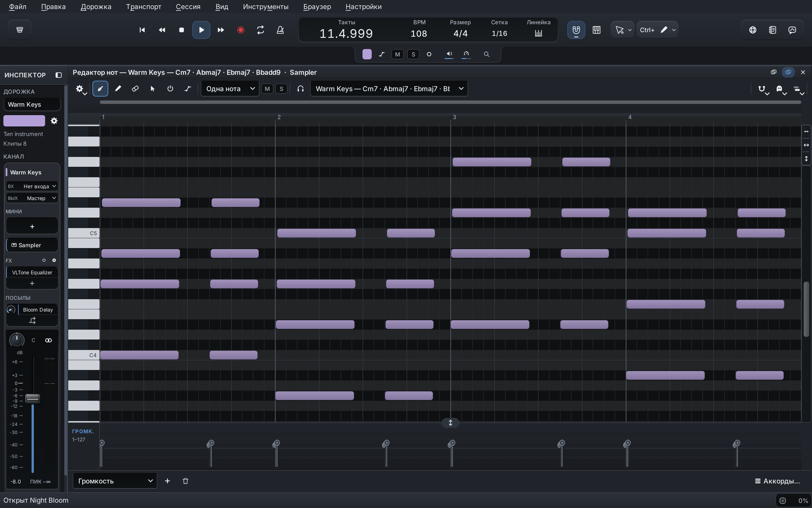Click the lilac track color in Inspector
The height and width of the screenshot is (508, 812).
click(x=24, y=121)
